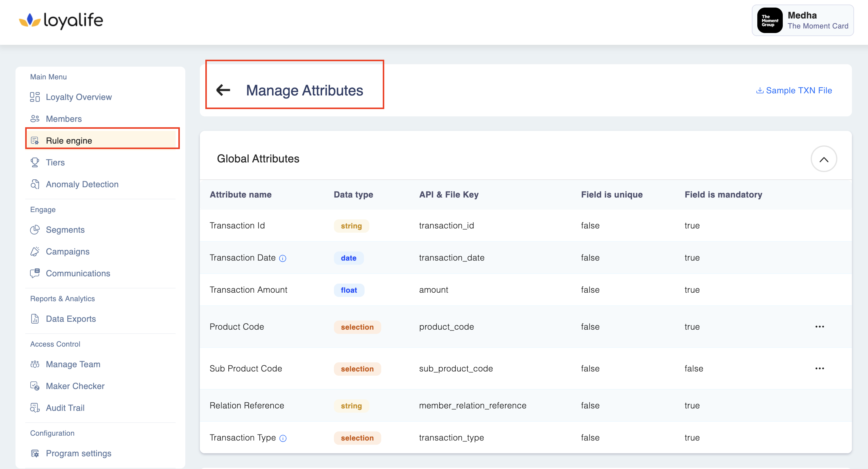The image size is (868, 469).
Task: Open the Members menu item
Action: point(64,119)
